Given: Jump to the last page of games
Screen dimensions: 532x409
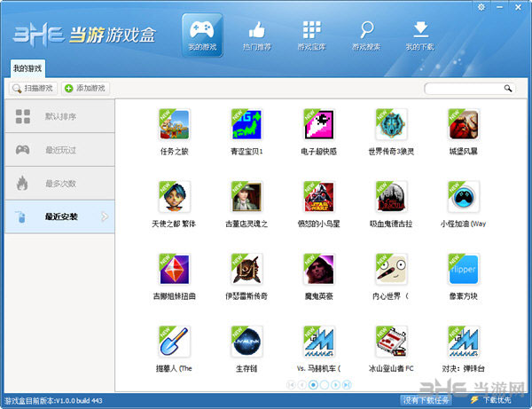Looking at the screenshot, I should click(347, 384).
